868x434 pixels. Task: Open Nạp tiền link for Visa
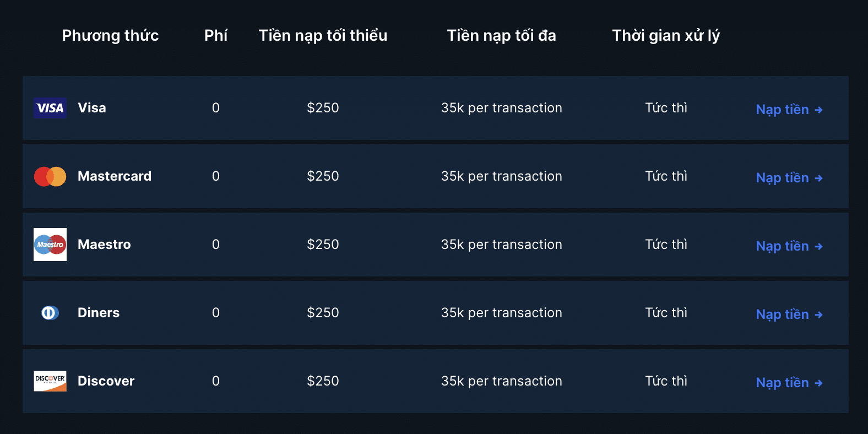(x=782, y=110)
